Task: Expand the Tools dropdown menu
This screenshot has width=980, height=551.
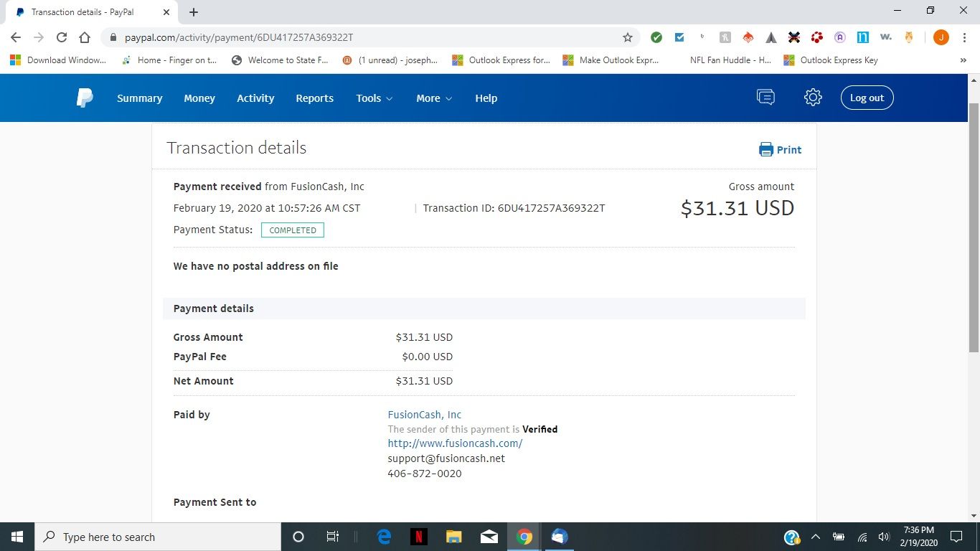Action: click(374, 98)
